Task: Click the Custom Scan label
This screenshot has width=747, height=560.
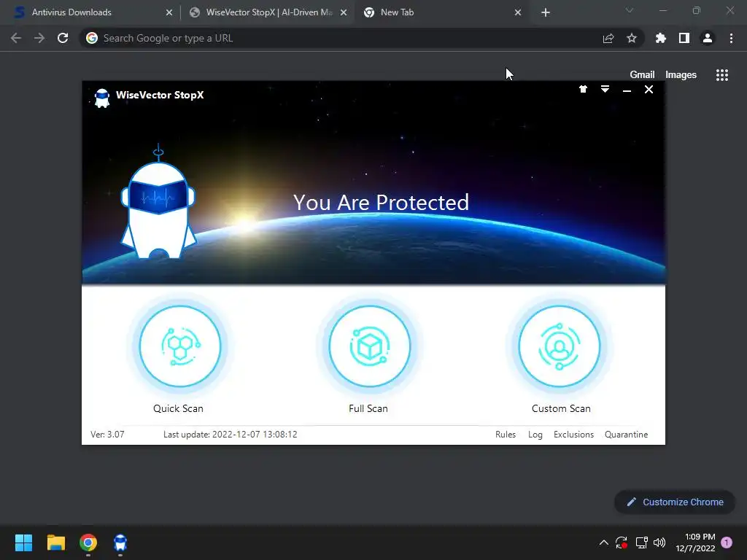Action: tap(561, 408)
